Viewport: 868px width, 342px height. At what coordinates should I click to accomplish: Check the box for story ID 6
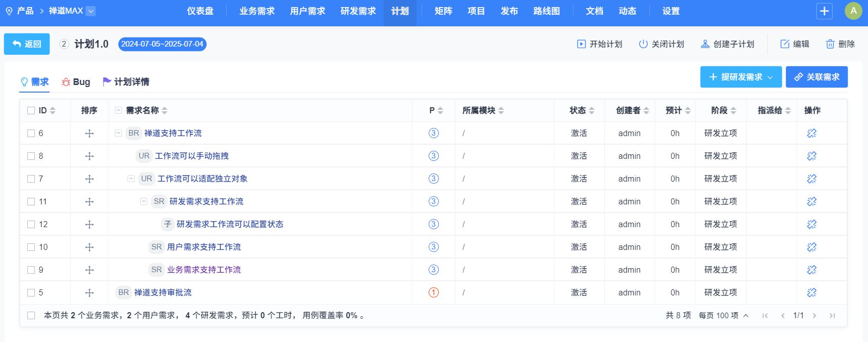31,133
